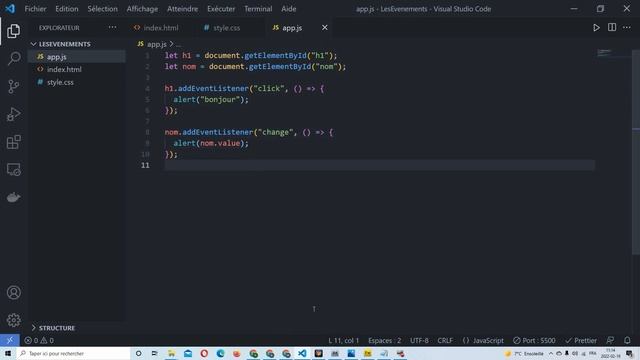Viewport: 640px width, 360px height.
Task: Open the Source Control view
Action: (13, 86)
